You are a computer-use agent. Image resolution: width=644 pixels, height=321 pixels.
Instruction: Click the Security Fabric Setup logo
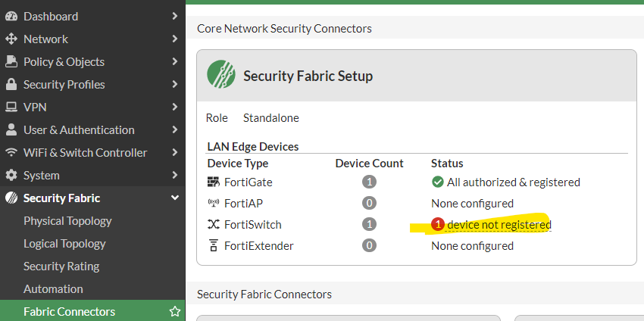(x=220, y=76)
